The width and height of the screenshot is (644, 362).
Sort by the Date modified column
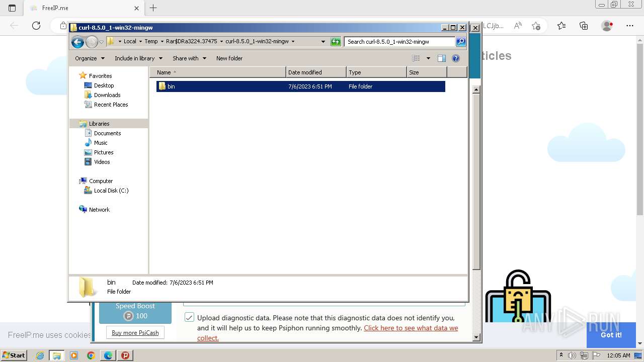click(x=316, y=72)
